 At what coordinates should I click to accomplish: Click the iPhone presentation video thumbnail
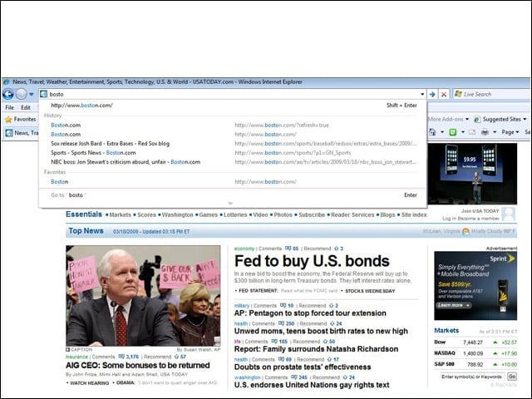tap(472, 174)
